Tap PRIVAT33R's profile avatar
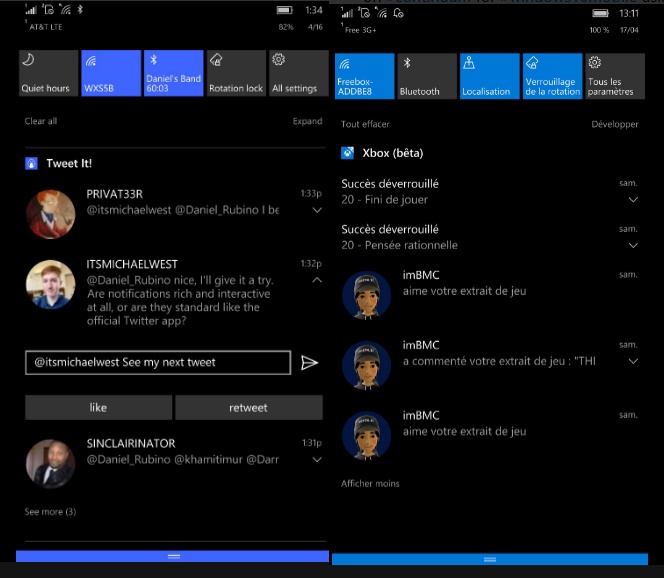 (50, 213)
